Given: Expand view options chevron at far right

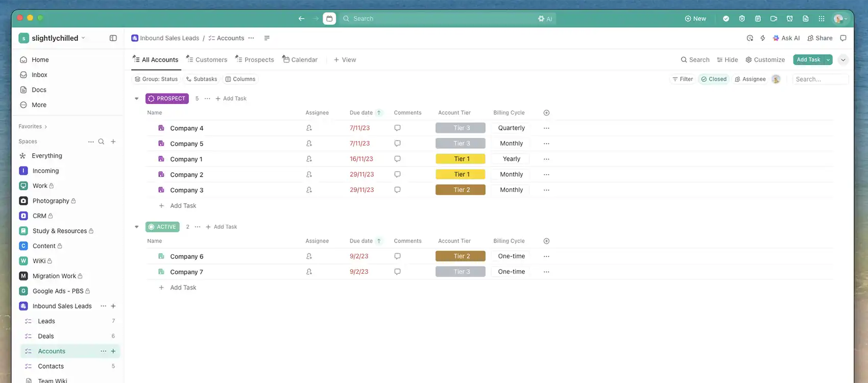Looking at the screenshot, I should (x=843, y=60).
